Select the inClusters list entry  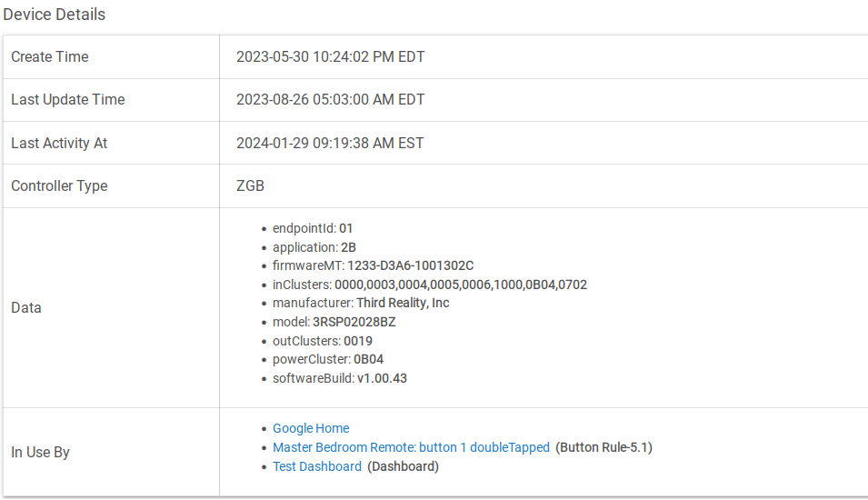click(x=430, y=285)
